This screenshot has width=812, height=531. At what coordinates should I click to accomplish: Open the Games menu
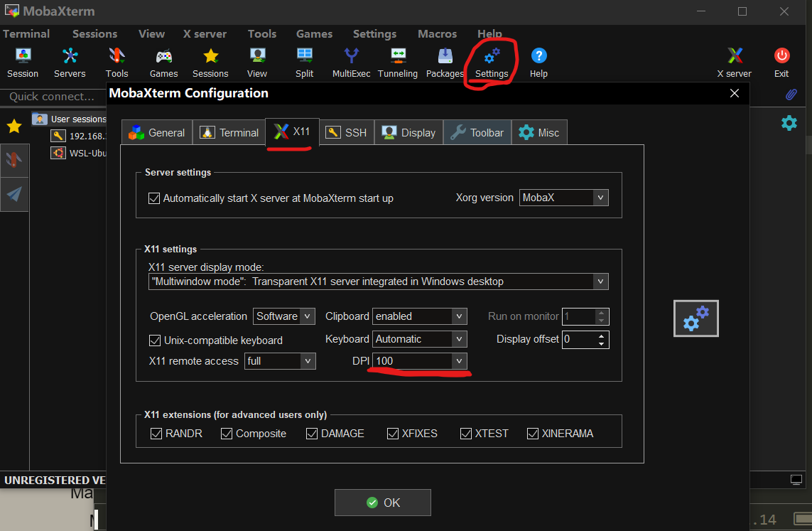point(314,33)
